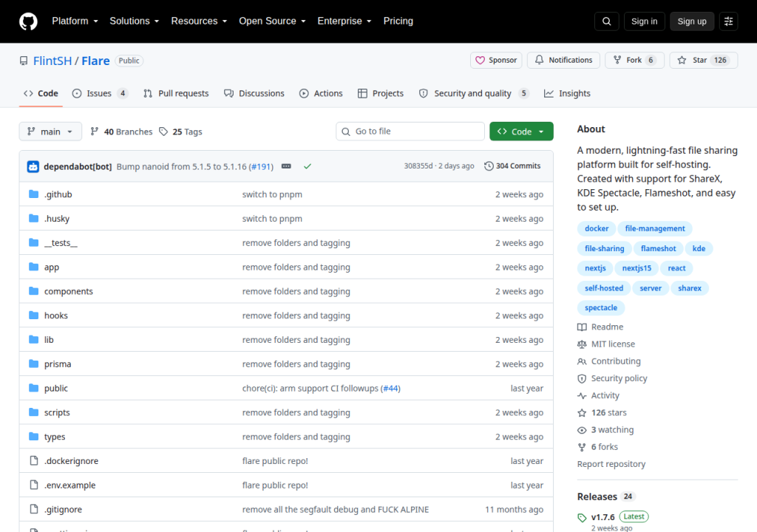View the 40 Branches list
Viewport: 757px width, 532px height.
coord(121,132)
